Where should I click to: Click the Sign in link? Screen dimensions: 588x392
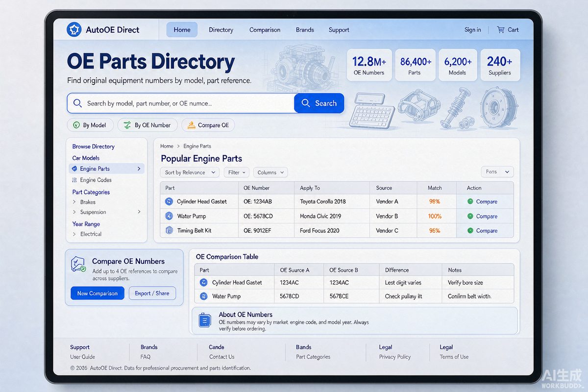[x=473, y=30]
